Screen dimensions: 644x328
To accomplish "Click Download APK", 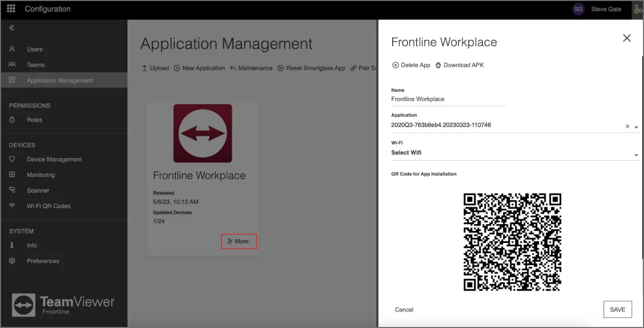I will click(459, 65).
